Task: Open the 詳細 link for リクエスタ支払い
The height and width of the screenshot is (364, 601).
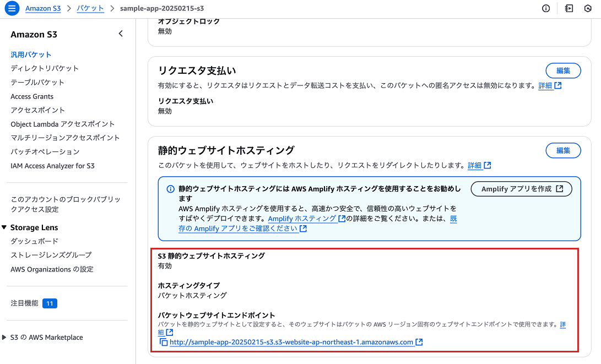Action: 545,85
